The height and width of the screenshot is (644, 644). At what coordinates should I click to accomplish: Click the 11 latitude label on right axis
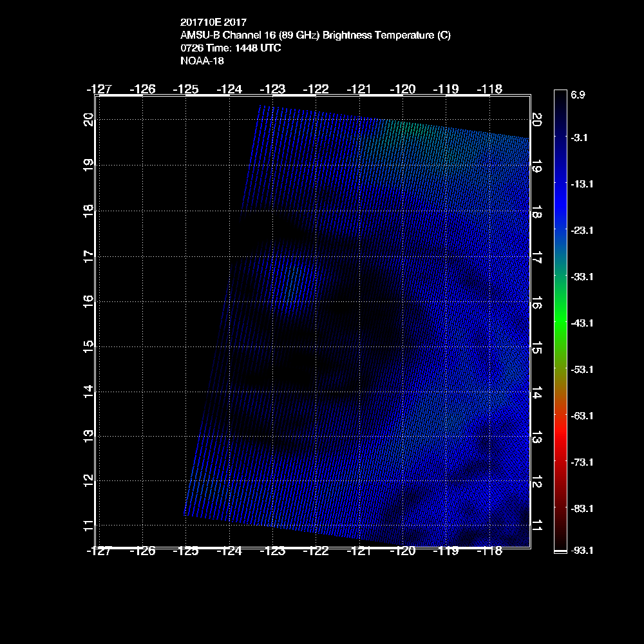click(537, 526)
